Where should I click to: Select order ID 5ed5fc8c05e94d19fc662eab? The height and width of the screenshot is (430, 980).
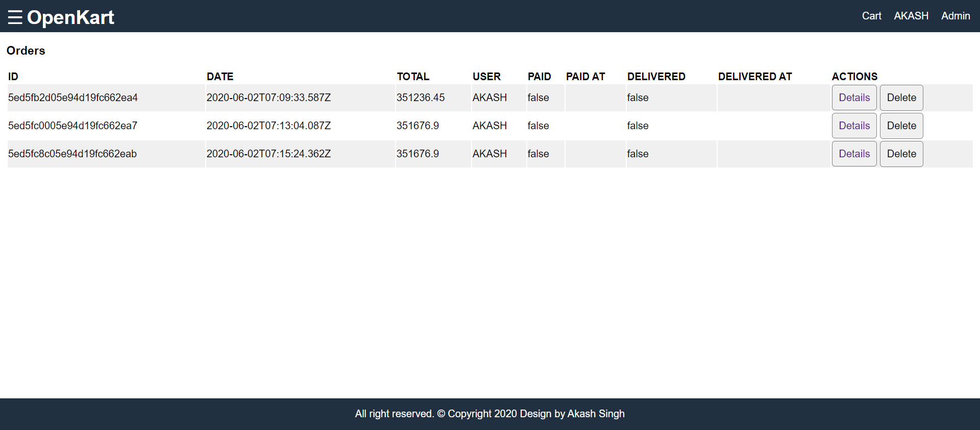point(72,154)
